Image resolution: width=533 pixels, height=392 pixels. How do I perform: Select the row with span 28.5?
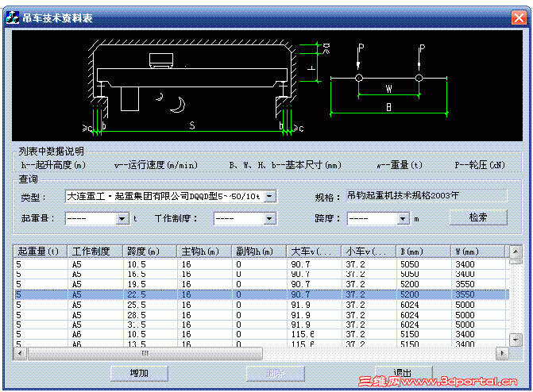click(x=261, y=315)
